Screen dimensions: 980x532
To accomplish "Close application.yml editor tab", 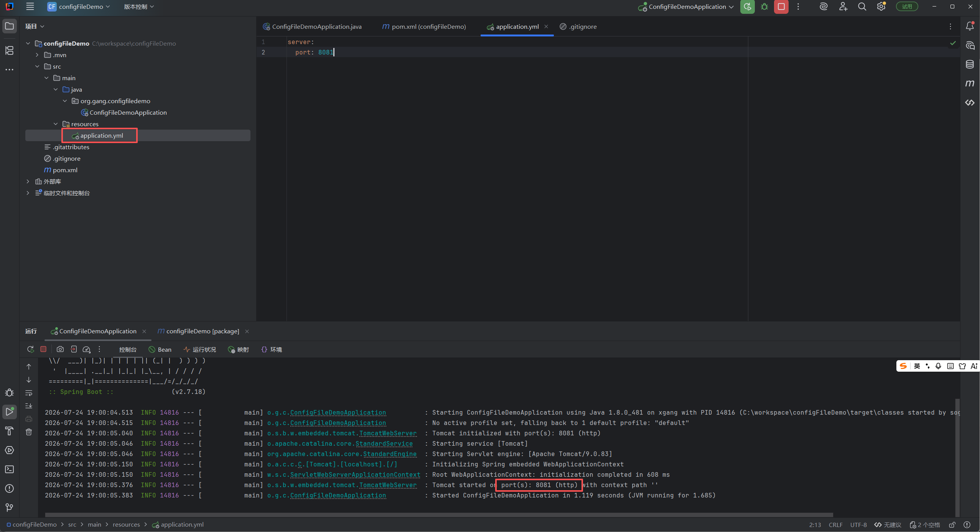I will [546, 26].
